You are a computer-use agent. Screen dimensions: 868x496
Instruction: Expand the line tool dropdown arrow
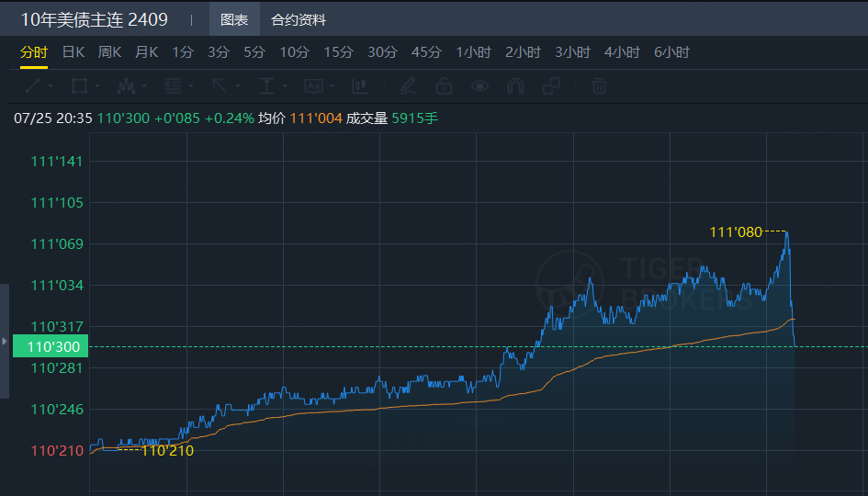tap(51, 86)
